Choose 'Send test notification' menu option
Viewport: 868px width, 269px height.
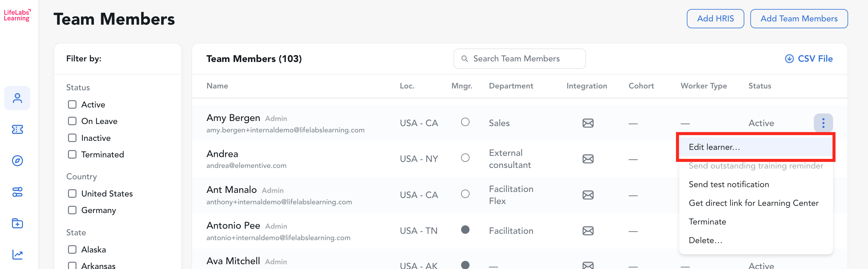click(728, 184)
